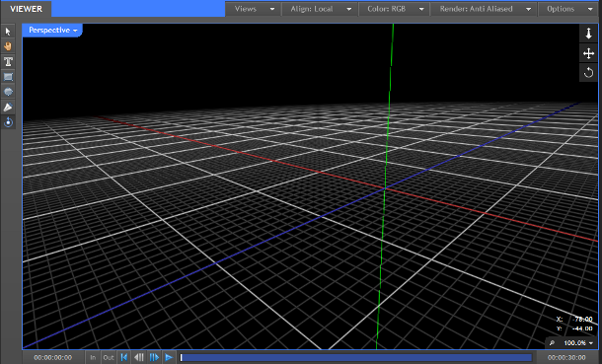602x364 pixels.
Task: Click the duration timecode 00:00:30:00
Action: 566,357
